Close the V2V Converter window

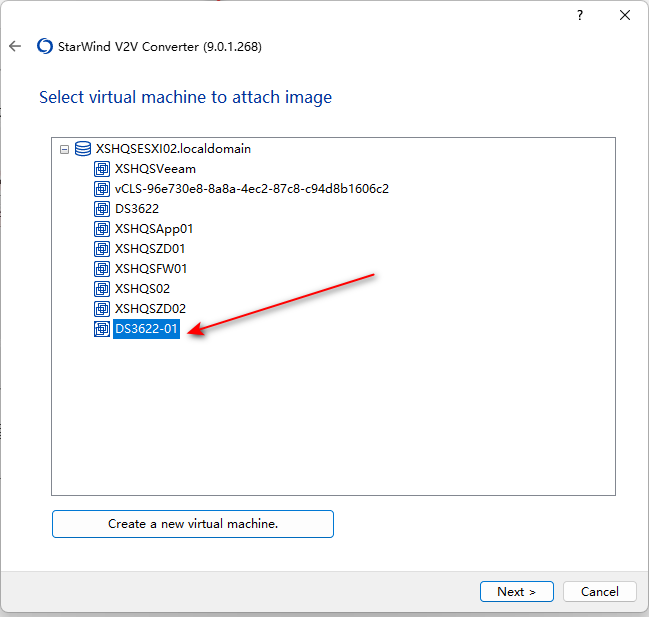[625, 15]
